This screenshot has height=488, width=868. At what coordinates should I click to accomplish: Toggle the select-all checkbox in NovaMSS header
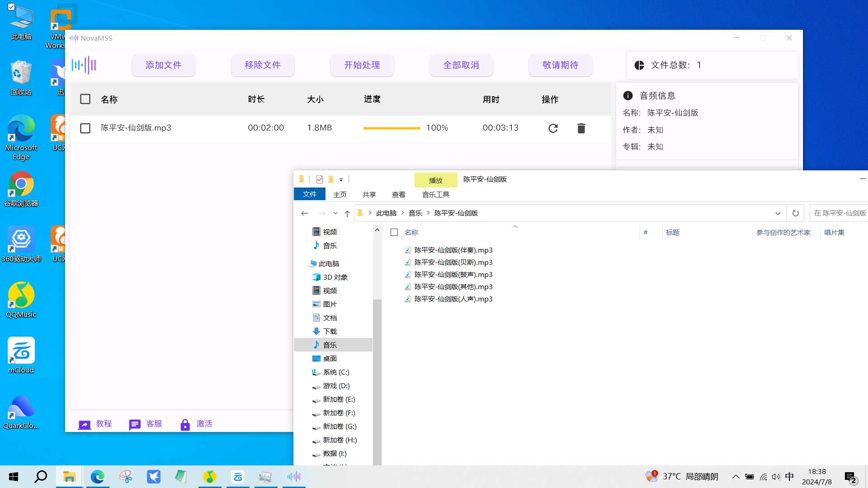tap(85, 99)
